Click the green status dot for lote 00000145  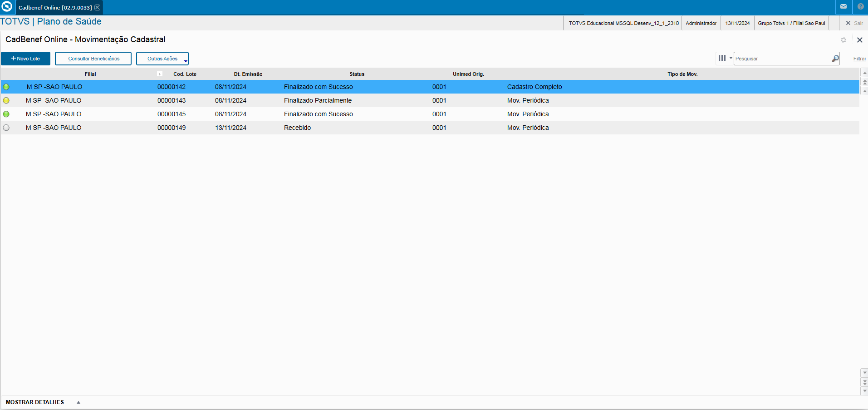(x=6, y=114)
